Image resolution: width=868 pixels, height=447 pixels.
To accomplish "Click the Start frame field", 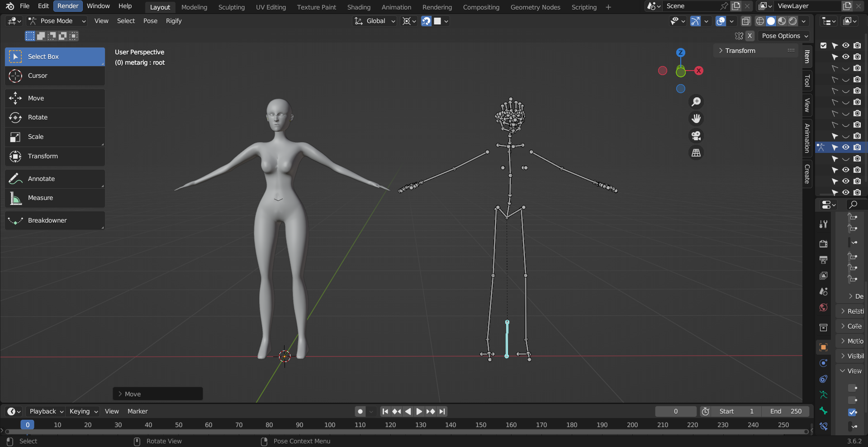I will click(735, 411).
